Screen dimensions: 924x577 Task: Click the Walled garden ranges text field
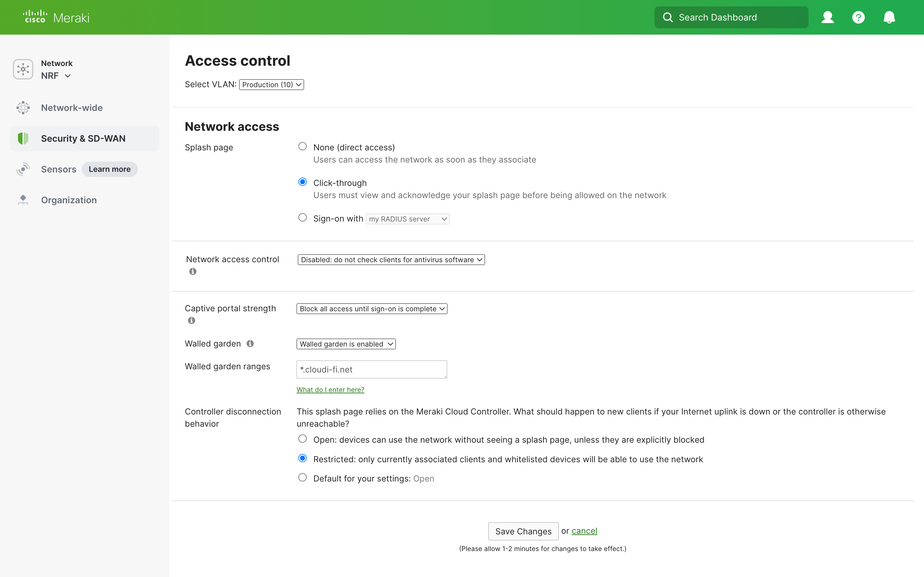pos(371,369)
